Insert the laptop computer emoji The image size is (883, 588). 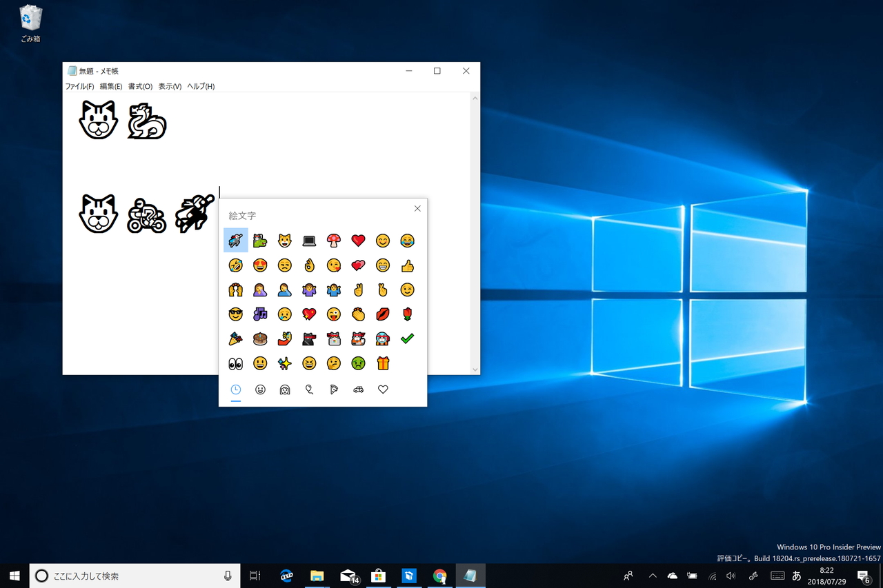click(309, 241)
